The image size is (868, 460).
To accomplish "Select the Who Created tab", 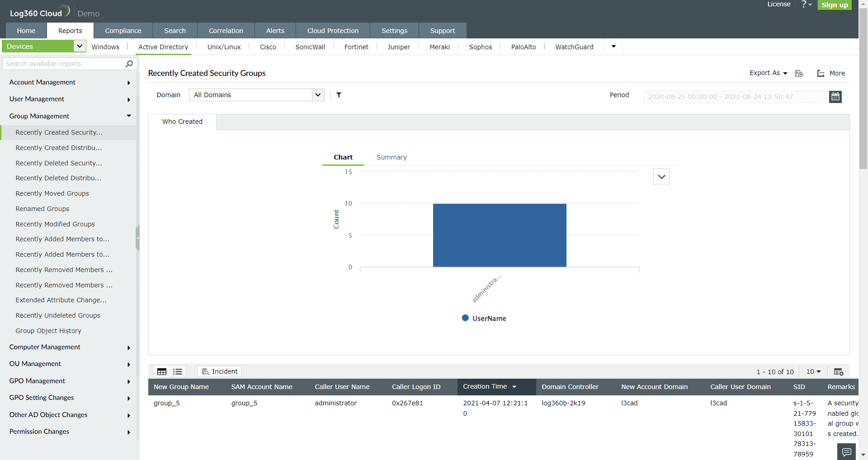I will [182, 122].
